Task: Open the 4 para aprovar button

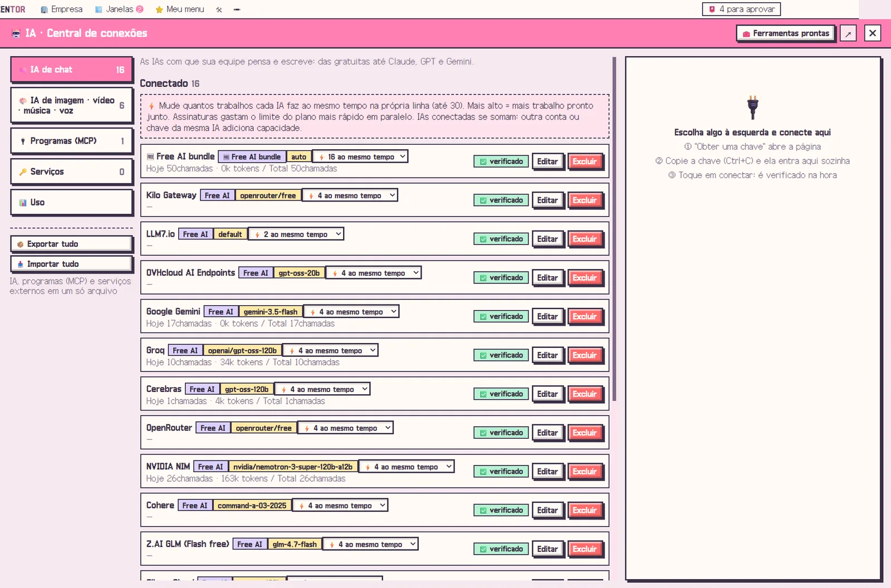Action: 742,9
